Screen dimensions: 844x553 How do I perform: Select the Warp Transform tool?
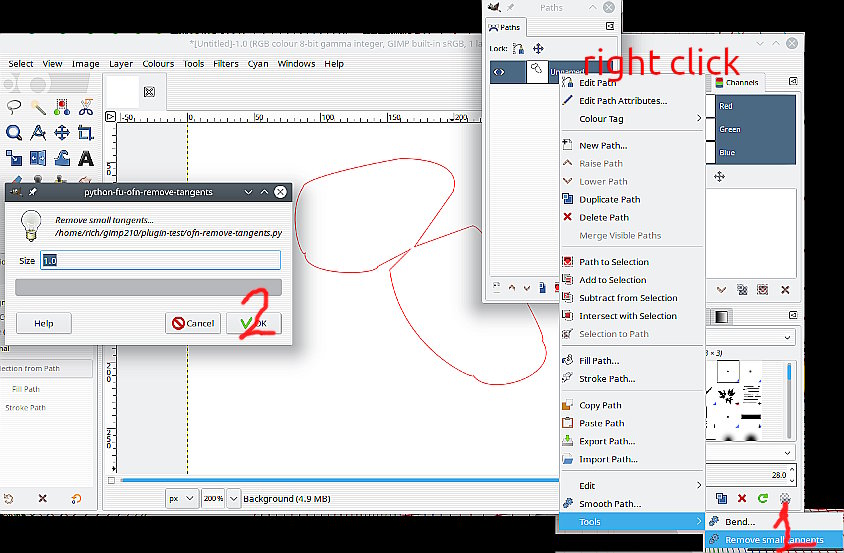(x=62, y=158)
